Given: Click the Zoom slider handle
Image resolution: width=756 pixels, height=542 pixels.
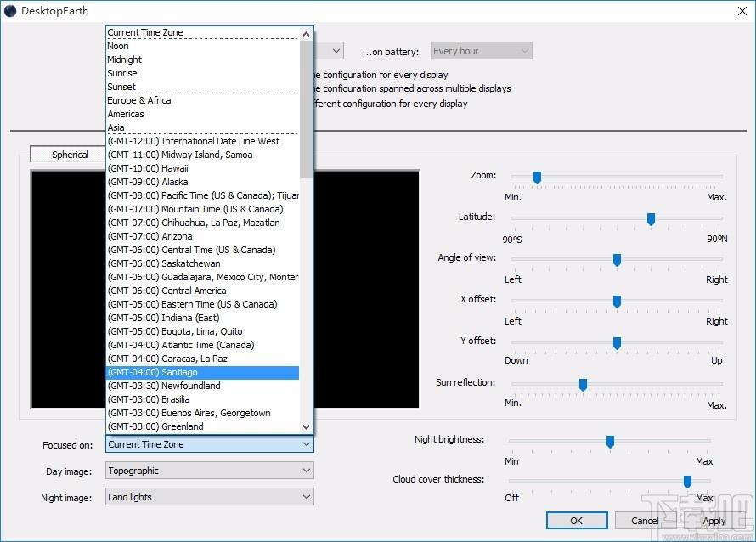Looking at the screenshot, I should coord(537,178).
